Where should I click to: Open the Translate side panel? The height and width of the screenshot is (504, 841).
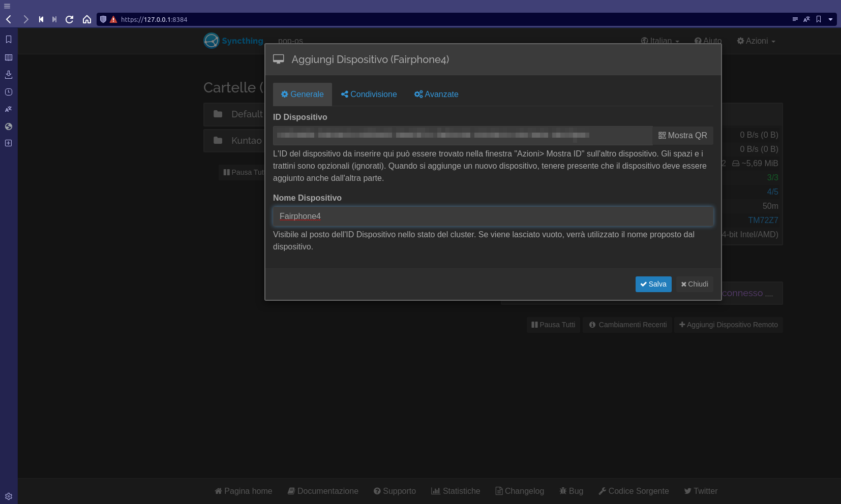[x=9, y=109]
